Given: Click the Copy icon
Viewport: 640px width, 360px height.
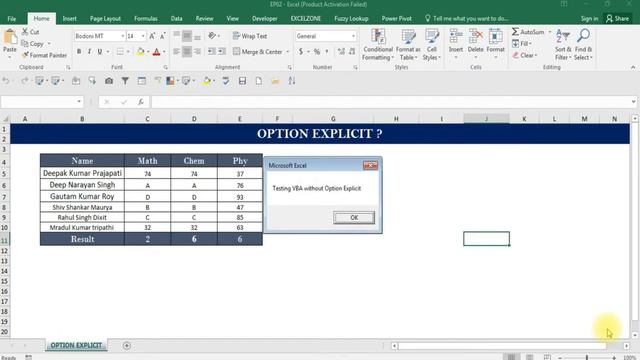Looking at the screenshot, I should point(25,43).
